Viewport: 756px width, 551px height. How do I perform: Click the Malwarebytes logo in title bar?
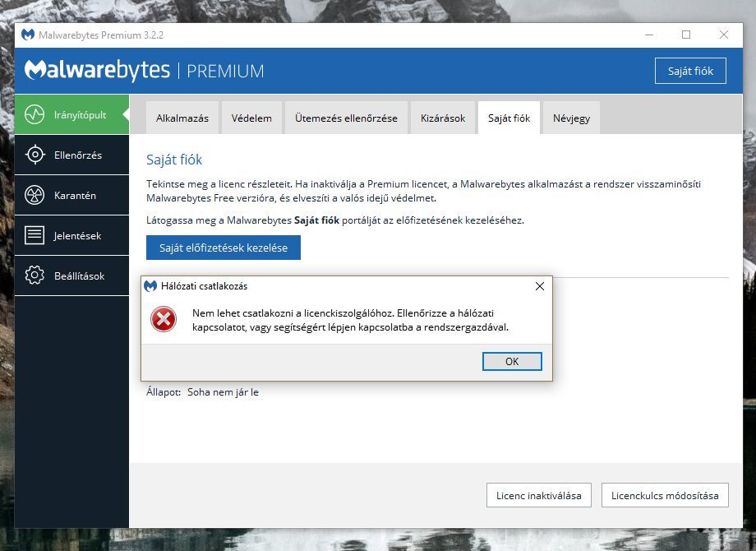point(28,35)
